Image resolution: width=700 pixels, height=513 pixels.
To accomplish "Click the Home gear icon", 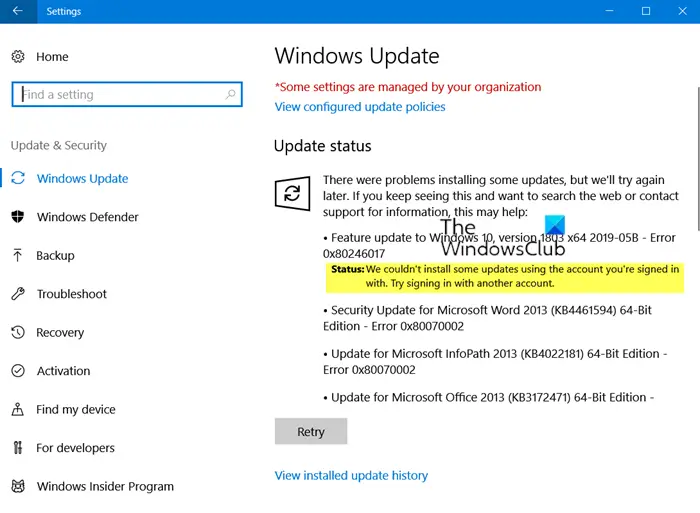I will [18, 57].
